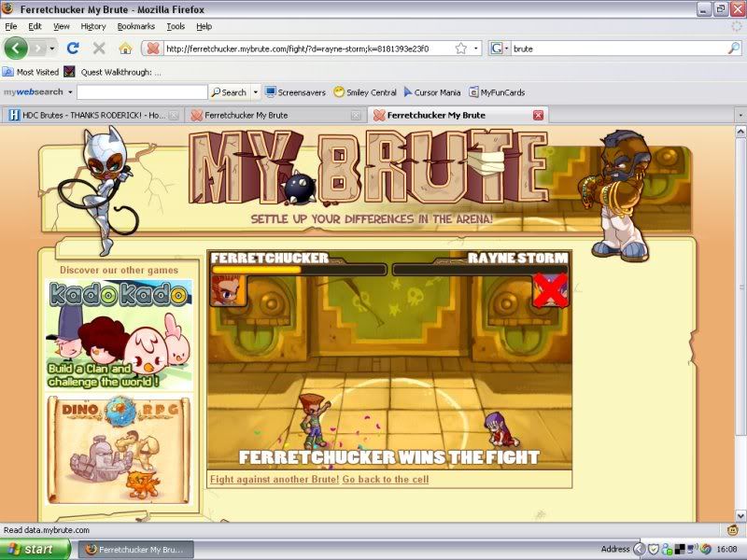Open the Tools menu
This screenshot has width=747, height=560.
pos(176,26)
